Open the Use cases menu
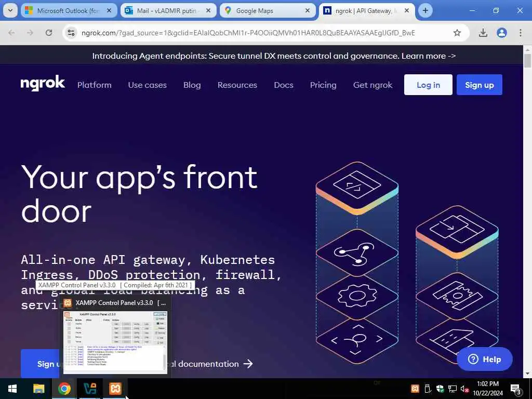The image size is (532, 399). 147,85
